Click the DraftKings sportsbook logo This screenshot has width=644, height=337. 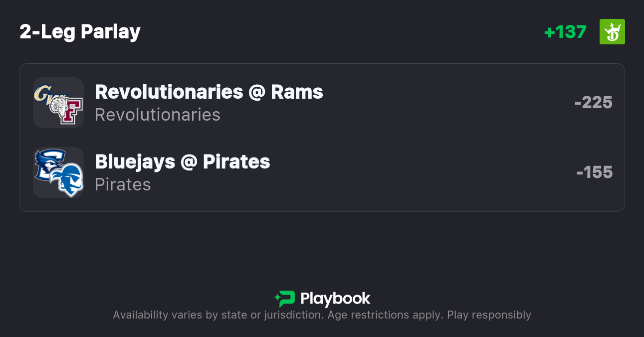coord(612,32)
